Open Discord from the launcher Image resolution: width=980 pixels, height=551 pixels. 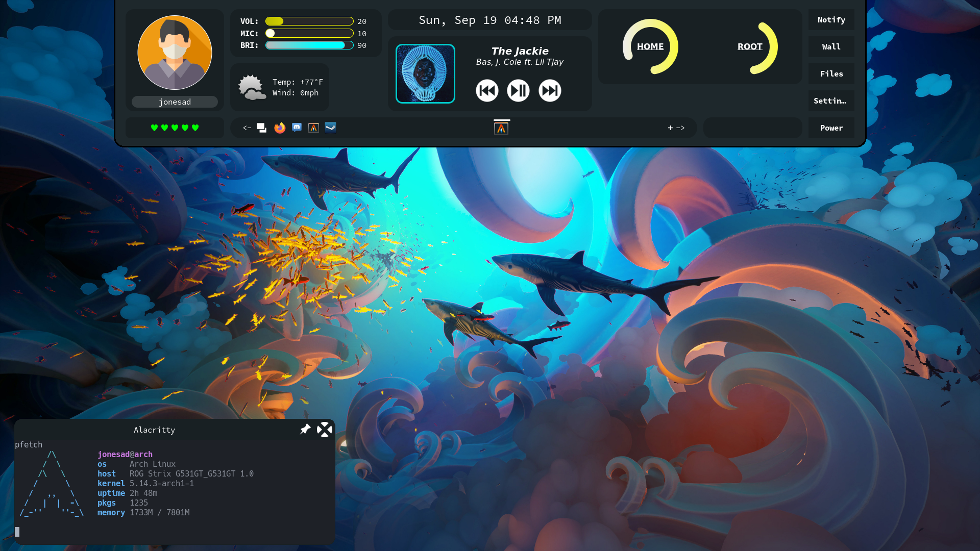297,128
